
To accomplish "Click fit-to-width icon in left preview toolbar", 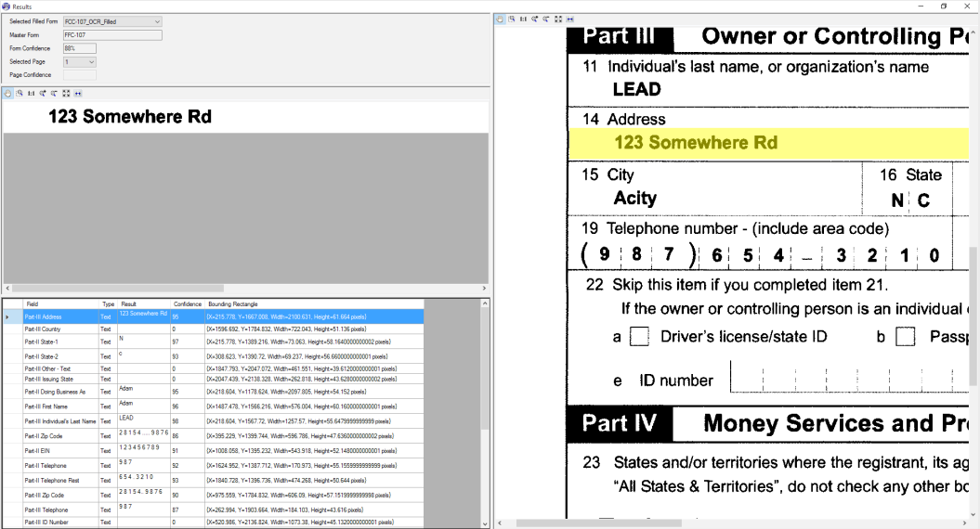I will 78,94.
